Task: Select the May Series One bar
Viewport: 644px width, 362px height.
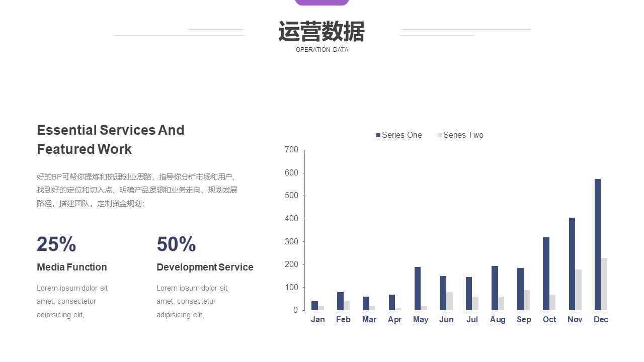Action: (x=418, y=289)
